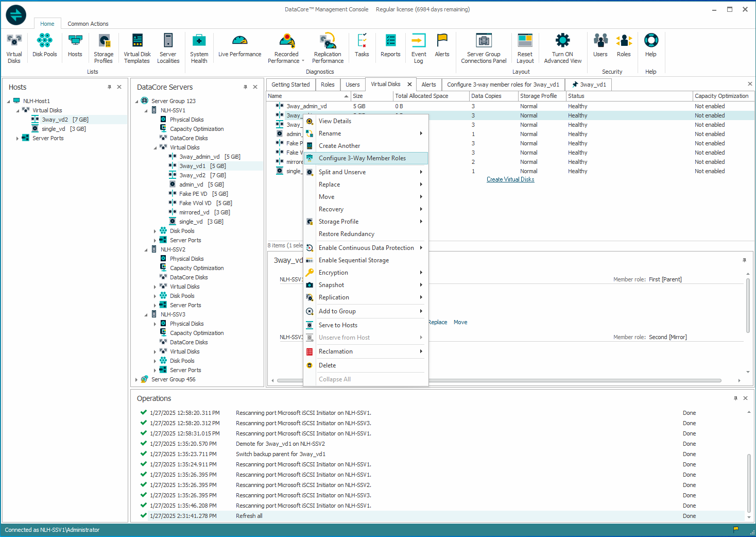This screenshot has height=537, width=756.
Task: Open Disk Pools from the ribbon
Action: (44, 45)
